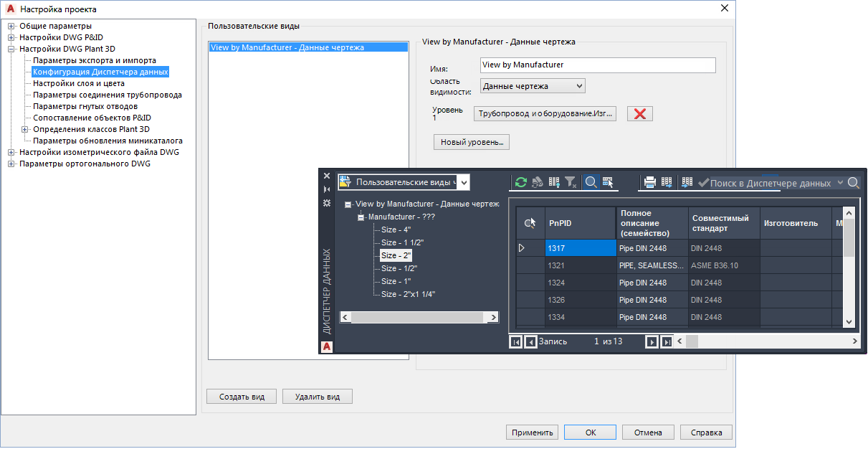The height and width of the screenshot is (449, 868).
Task: Select Size - 2"x1 1/4" tree item
Action: 409,294
